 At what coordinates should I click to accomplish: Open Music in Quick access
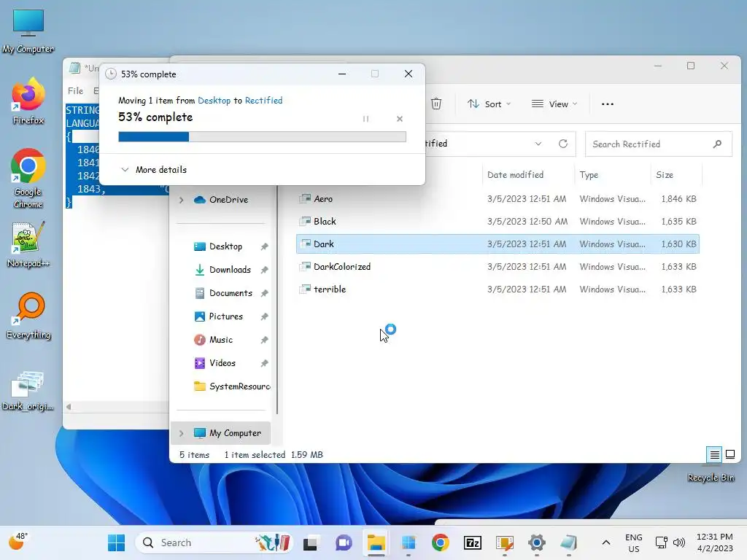(213, 340)
